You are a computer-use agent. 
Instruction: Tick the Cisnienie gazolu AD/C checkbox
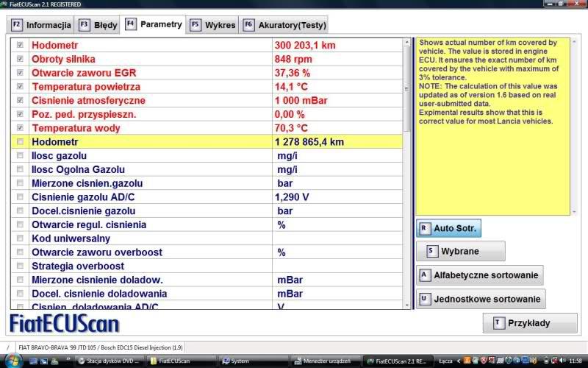point(21,197)
